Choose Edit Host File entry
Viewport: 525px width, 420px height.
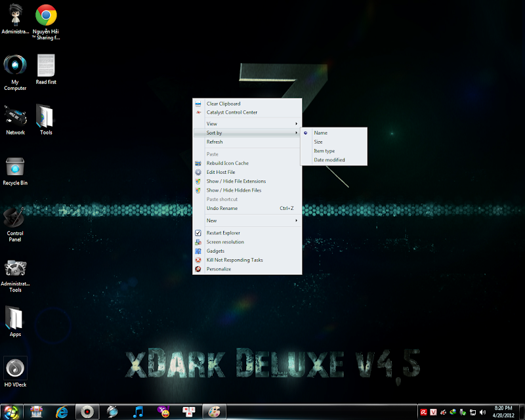(247, 172)
